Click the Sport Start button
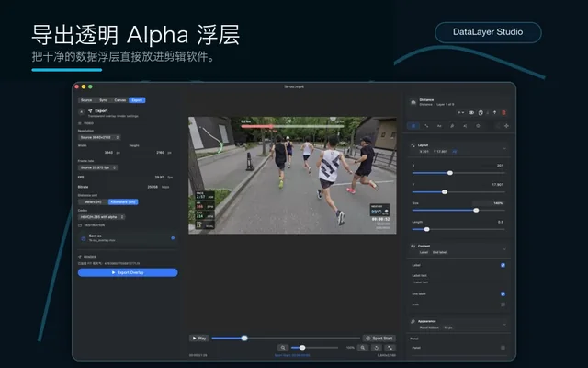Viewport: 588px width, 368px height. [x=379, y=339]
